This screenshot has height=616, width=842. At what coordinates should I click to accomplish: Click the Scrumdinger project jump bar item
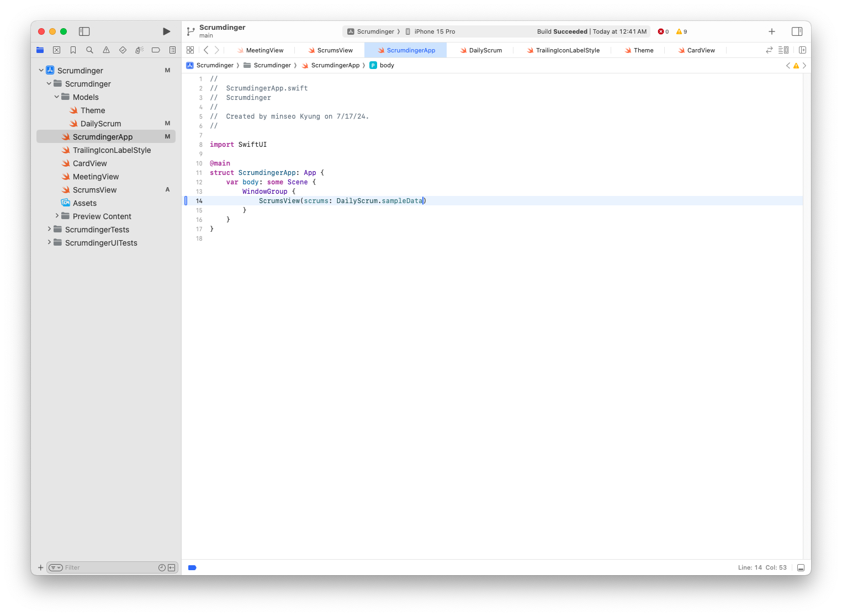tap(210, 65)
